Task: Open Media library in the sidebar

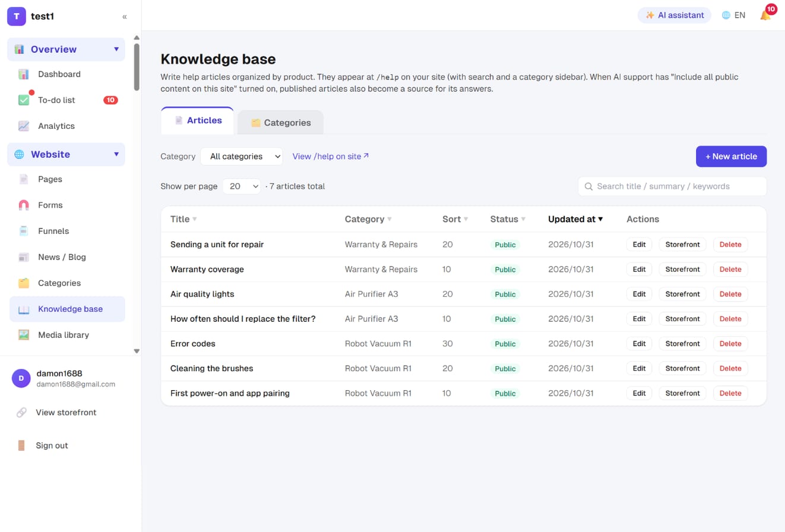Action: 67,335
